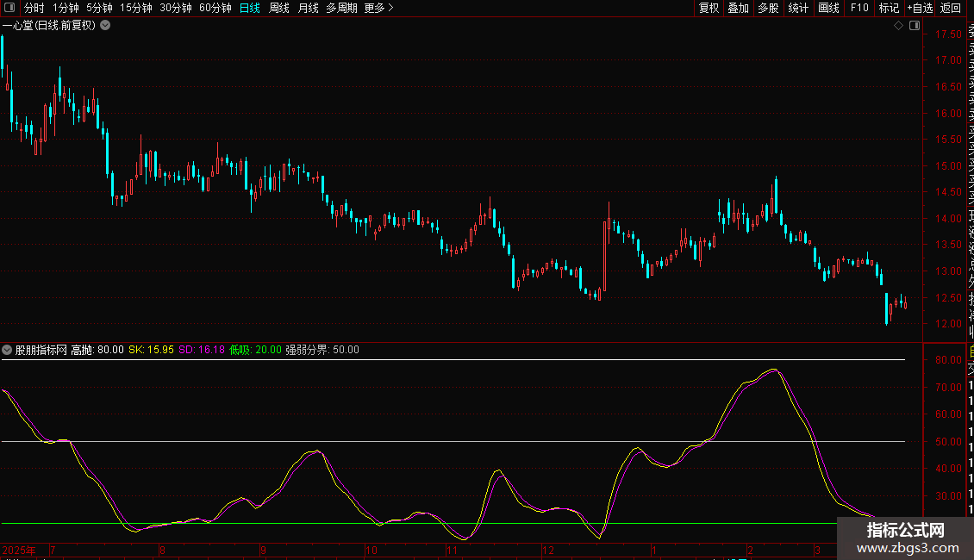Toggle the right side panel icon
This screenshot has width=974, height=560.
tap(913, 26)
